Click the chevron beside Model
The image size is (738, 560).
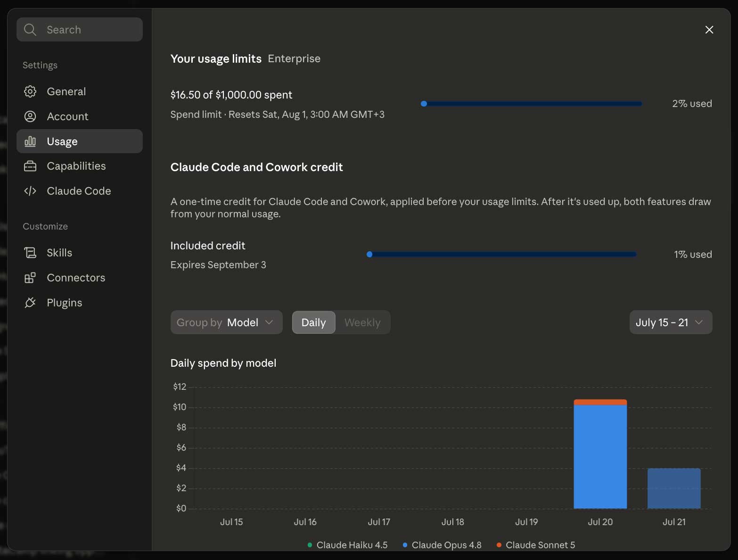[x=269, y=322]
